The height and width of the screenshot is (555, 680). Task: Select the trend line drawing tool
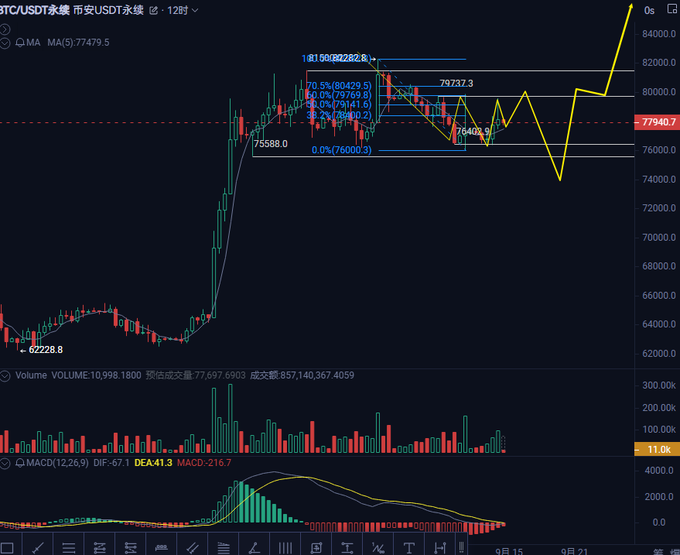click(38, 548)
